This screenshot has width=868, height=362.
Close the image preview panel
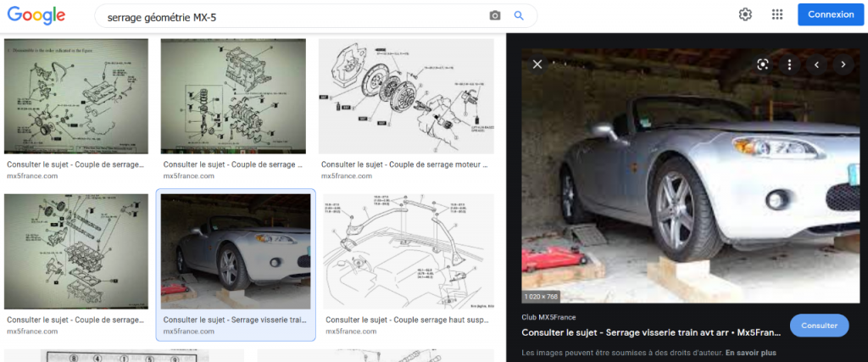(x=537, y=64)
